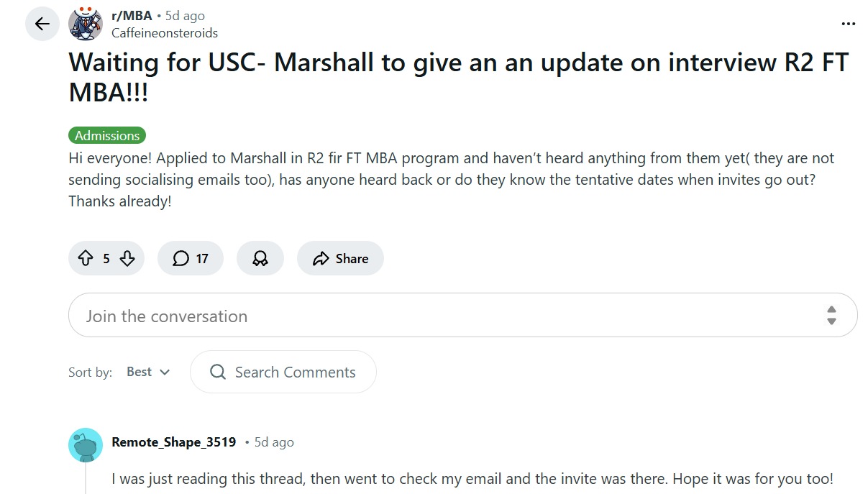Focus the Search Comments field
Viewport: 868px width, 494px height.
point(295,372)
